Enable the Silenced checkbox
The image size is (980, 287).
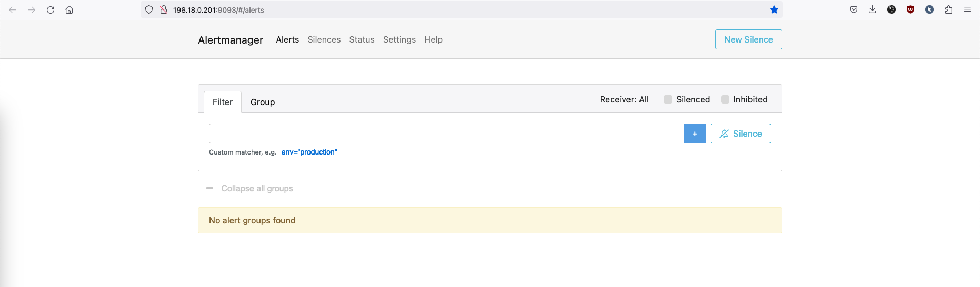tap(668, 99)
